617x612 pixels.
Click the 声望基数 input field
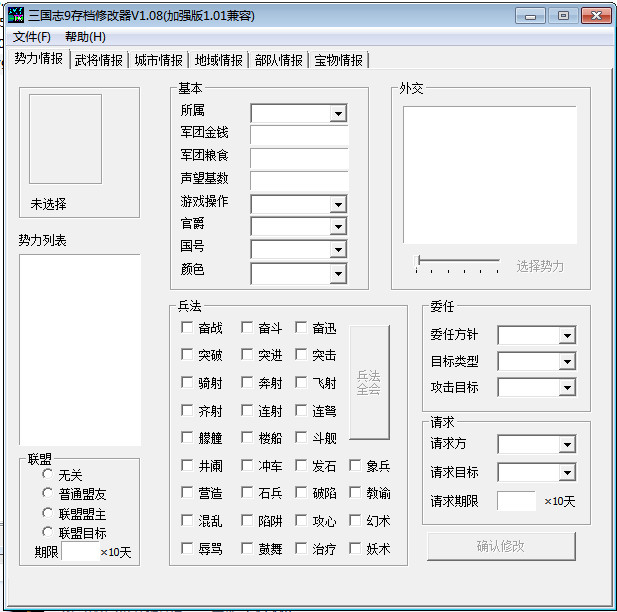(x=299, y=181)
